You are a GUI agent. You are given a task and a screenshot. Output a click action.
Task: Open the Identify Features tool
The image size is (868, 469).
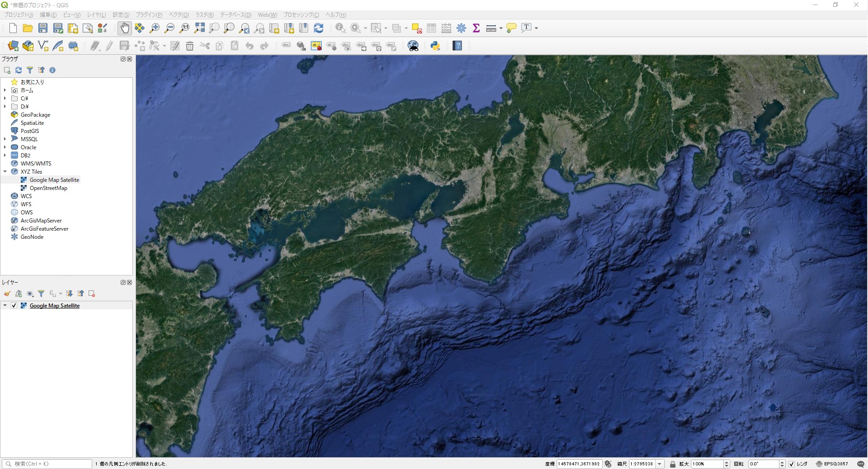(x=340, y=28)
